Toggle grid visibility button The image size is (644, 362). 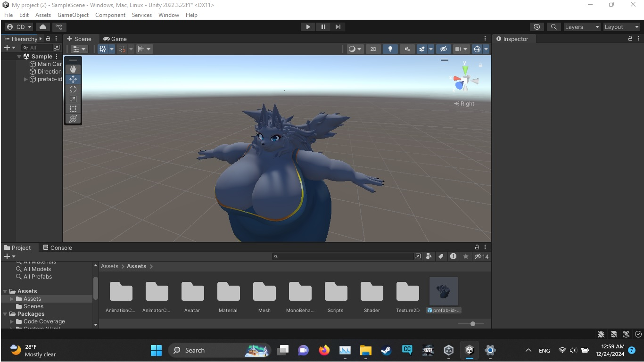click(x=103, y=49)
